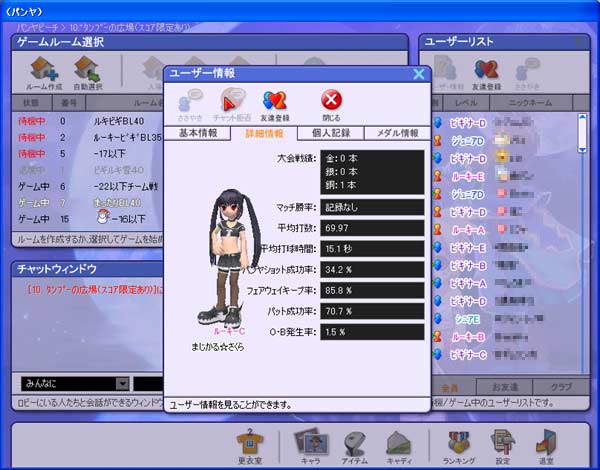Click the マッチ勝率 value 記録なし
Image resolution: width=600 pixels, height=470 pixels.
coord(372,207)
